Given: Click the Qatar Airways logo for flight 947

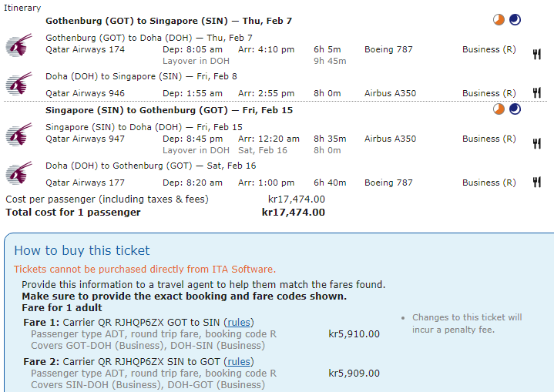Looking at the screenshot, I should pyautogui.click(x=18, y=135).
